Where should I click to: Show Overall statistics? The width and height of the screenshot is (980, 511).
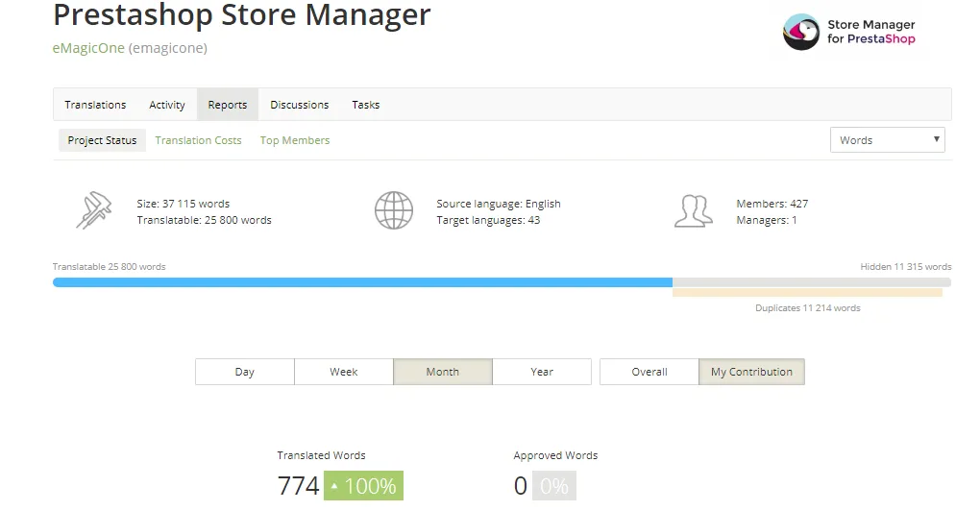pos(649,372)
